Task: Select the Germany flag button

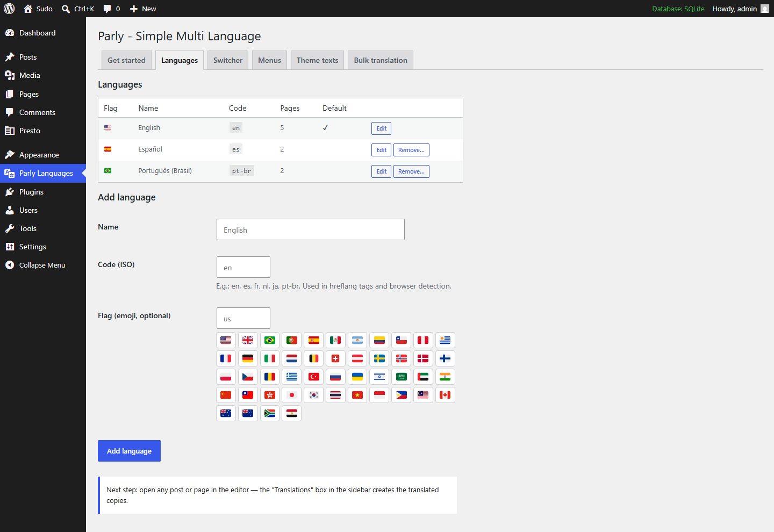Action: point(248,358)
